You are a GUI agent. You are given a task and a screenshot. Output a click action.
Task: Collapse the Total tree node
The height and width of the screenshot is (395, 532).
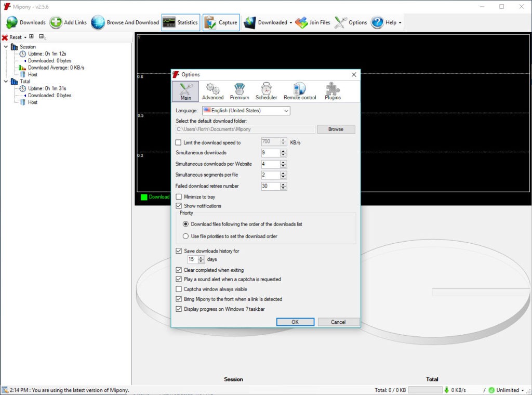click(6, 82)
